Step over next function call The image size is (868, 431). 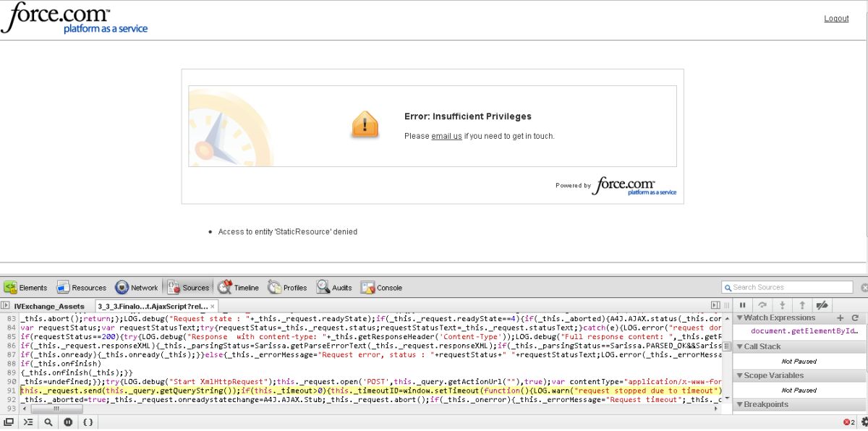[762, 305]
